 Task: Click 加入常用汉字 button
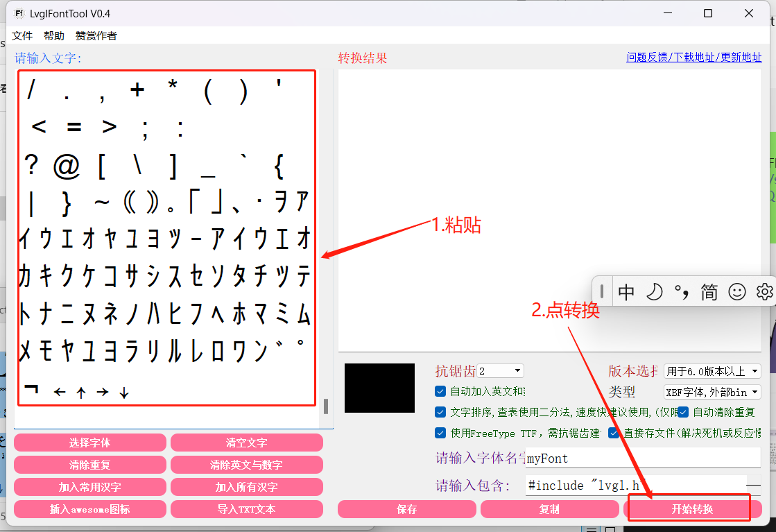click(x=90, y=487)
